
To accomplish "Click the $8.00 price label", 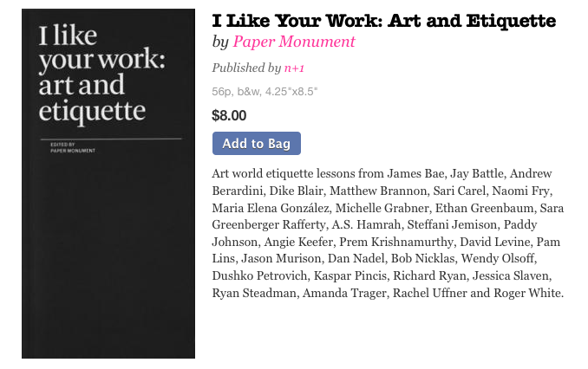I will pyautogui.click(x=229, y=115).
